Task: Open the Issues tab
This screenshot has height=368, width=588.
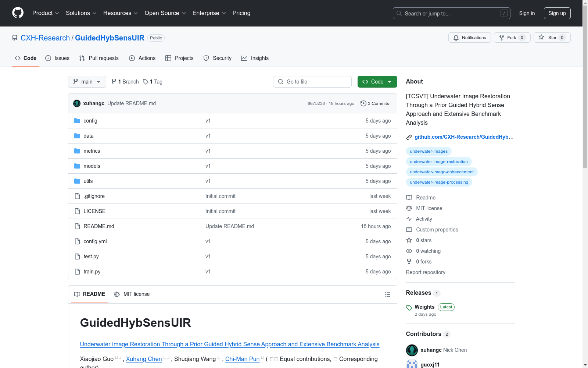Action: 57,58
